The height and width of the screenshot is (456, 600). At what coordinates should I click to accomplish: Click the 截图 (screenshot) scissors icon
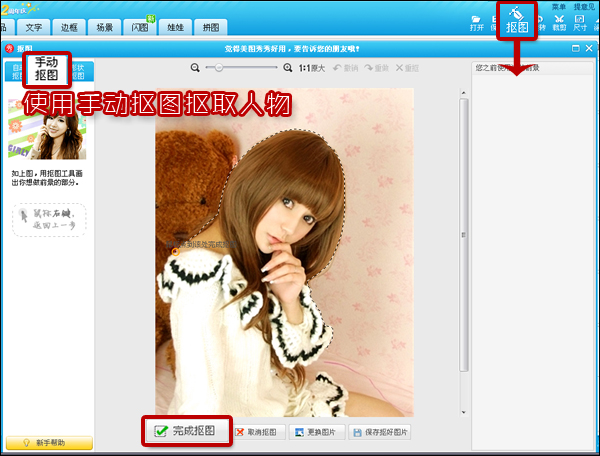click(x=559, y=21)
